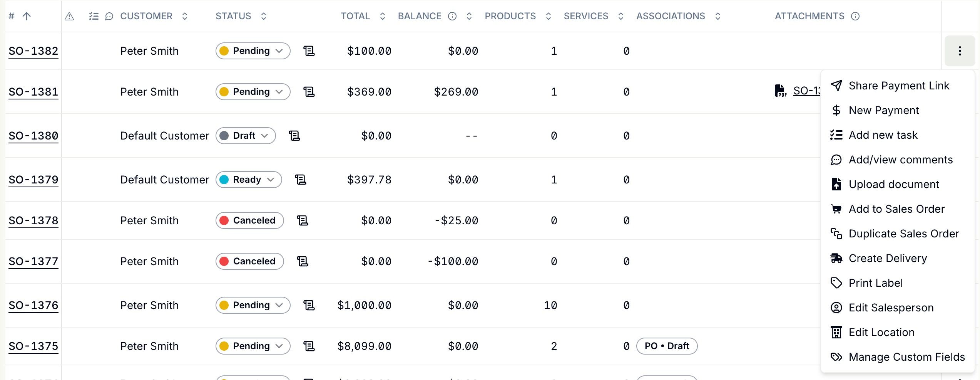Click the PO • Draft association badge
Image resolution: width=980 pixels, height=380 pixels.
point(667,346)
